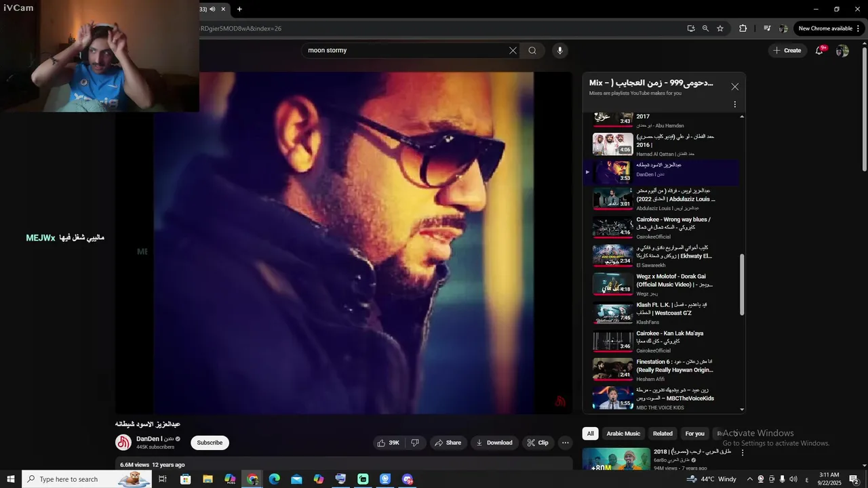Viewport: 868px width, 488px height.
Task: Open a new browser tab
Action: (x=239, y=9)
